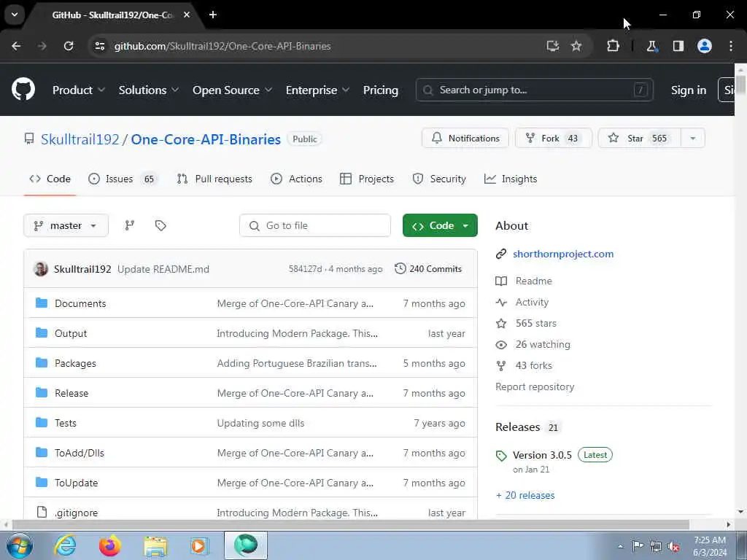The image size is (747, 560).
Task: Go back with the browser back arrow
Action: pyautogui.click(x=16, y=46)
